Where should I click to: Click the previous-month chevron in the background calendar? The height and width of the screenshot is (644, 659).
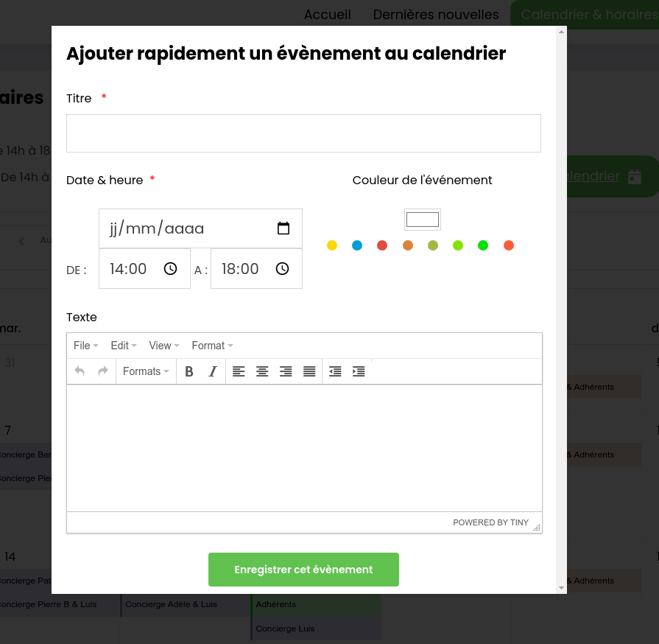(21, 241)
